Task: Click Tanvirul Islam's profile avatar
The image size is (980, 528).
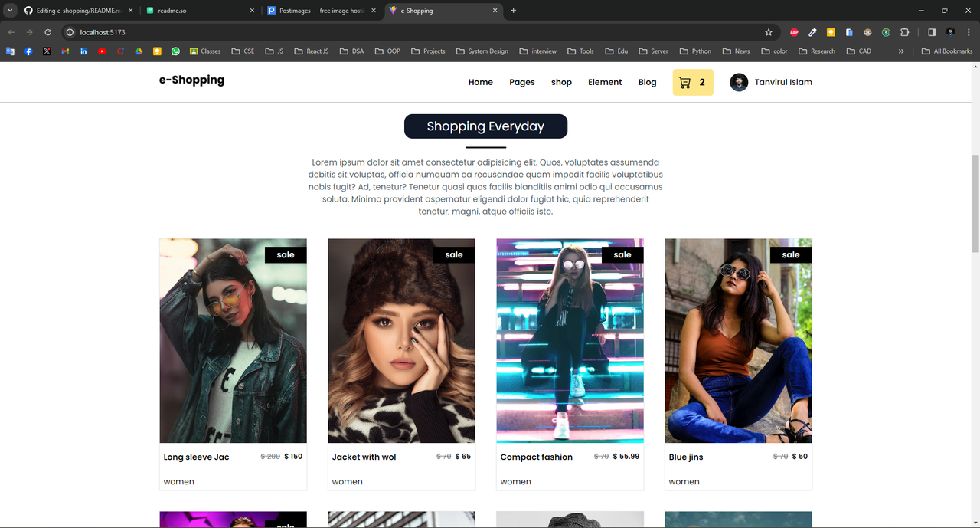Action: tap(739, 83)
